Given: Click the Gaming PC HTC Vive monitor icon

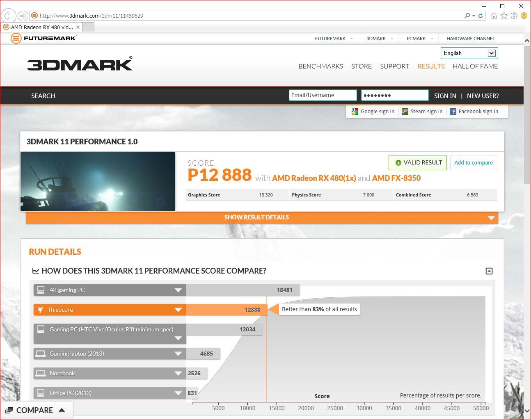Looking at the screenshot, I should 41,329.
